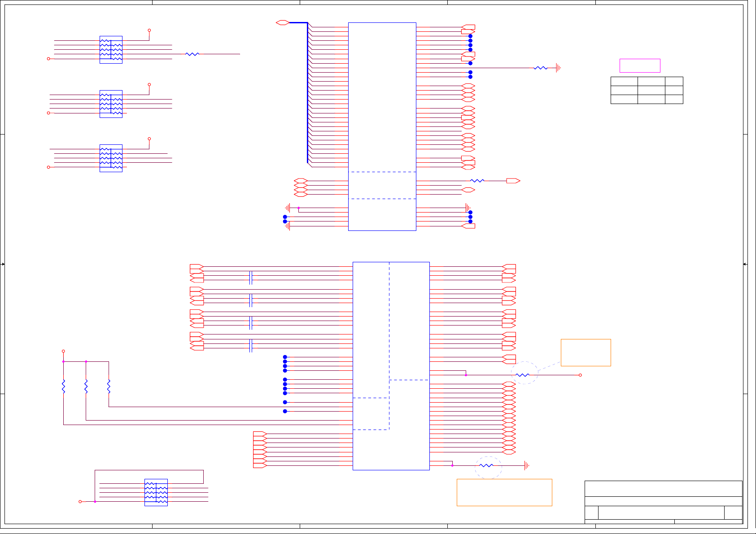
Task: Select the wide orange note box at the bottom
Action: point(504,492)
